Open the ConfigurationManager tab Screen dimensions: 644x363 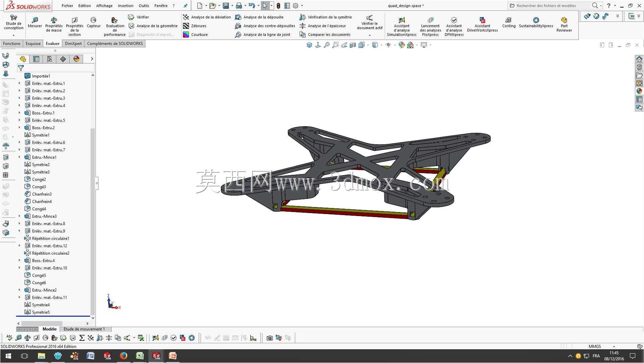[x=50, y=59]
